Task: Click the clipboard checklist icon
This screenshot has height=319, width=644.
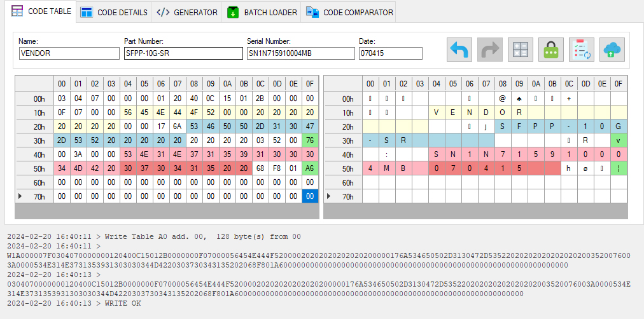Action: (581, 50)
